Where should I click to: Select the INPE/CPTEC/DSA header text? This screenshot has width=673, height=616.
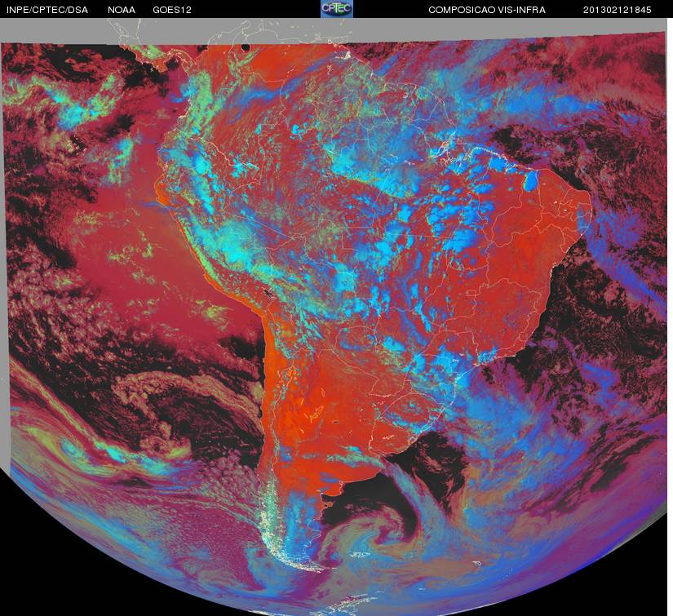pos(47,10)
